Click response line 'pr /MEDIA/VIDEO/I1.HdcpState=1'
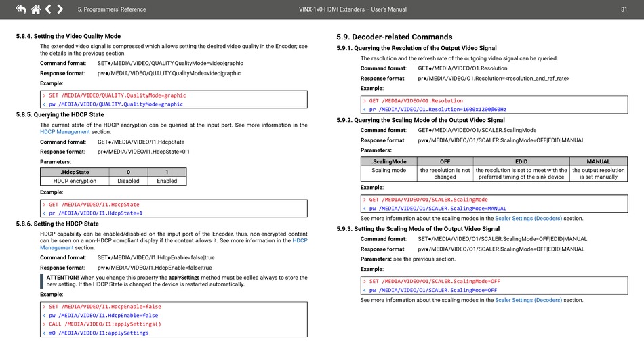This screenshot has width=644, height=361. (96, 213)
